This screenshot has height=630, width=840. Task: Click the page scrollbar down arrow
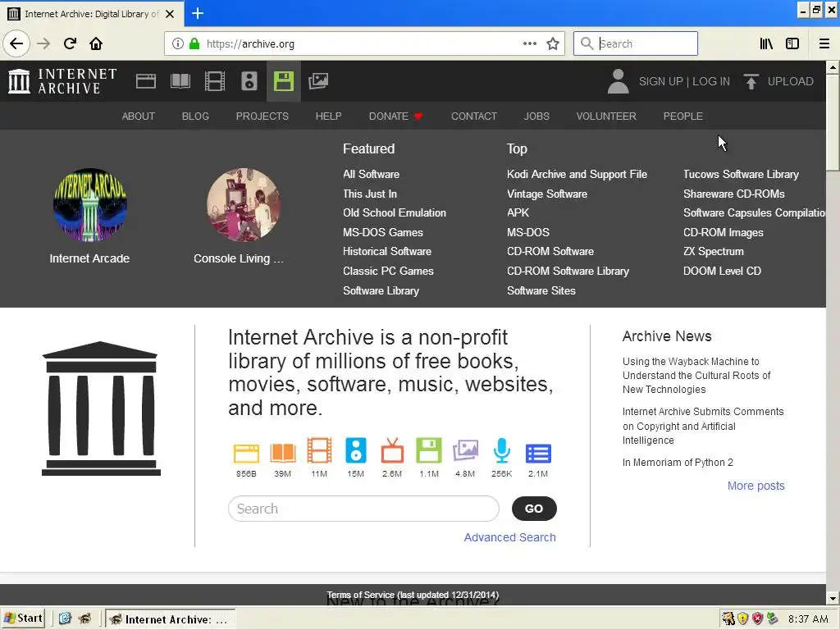pyautogui.click(x=833, y=598)
